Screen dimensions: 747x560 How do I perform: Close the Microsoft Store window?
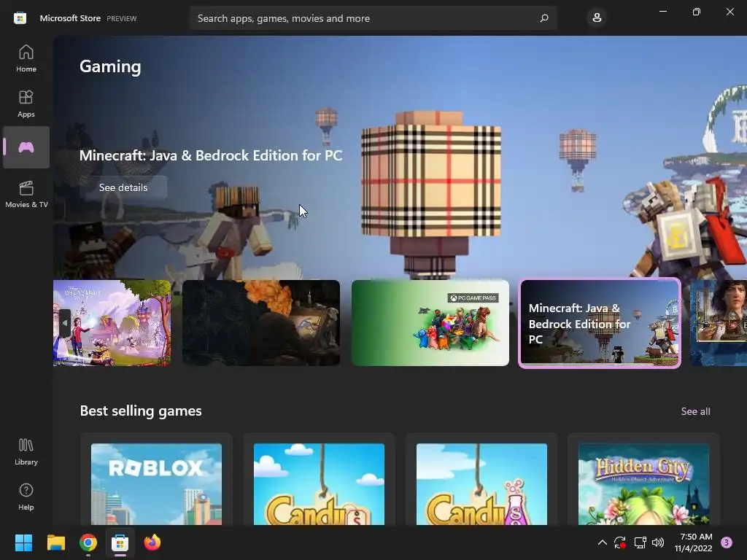(x=729, y=12)
